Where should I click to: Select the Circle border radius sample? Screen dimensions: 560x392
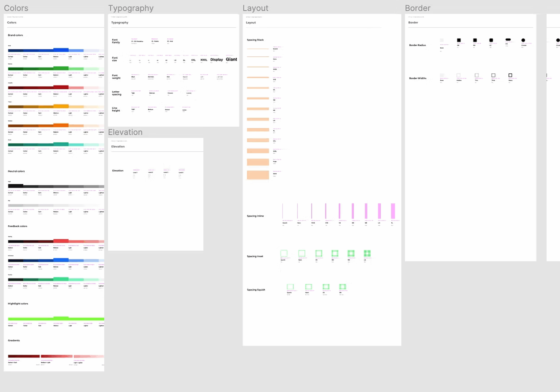(523, 40)
